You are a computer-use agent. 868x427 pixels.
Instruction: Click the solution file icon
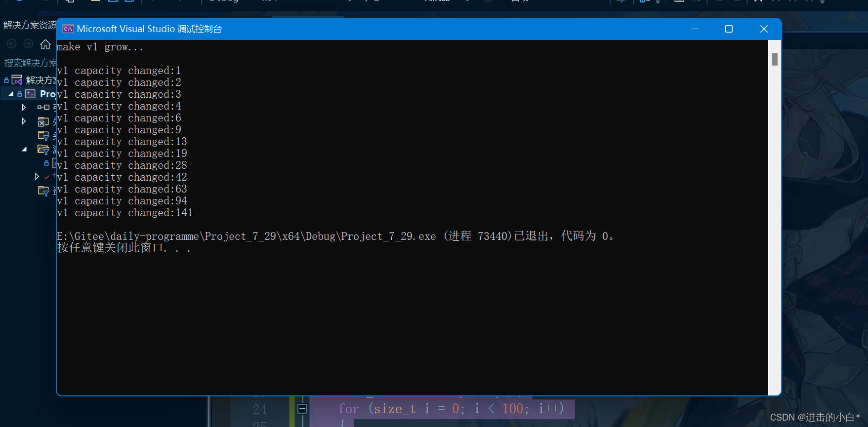(x=17, y=80)
